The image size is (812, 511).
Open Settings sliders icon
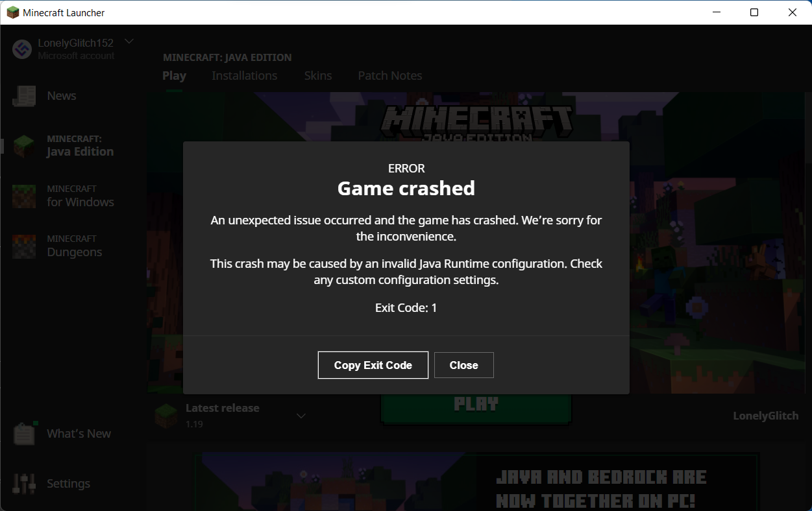click(24, 483)
